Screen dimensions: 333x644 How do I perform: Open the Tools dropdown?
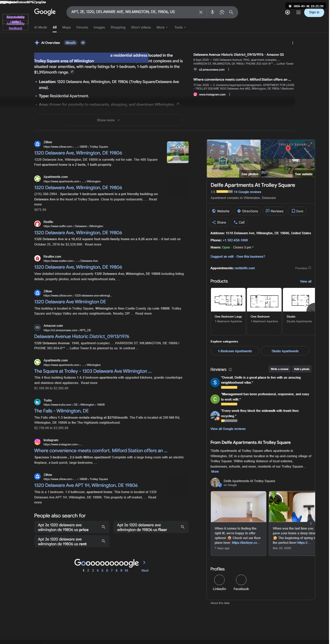coord(180,27)
